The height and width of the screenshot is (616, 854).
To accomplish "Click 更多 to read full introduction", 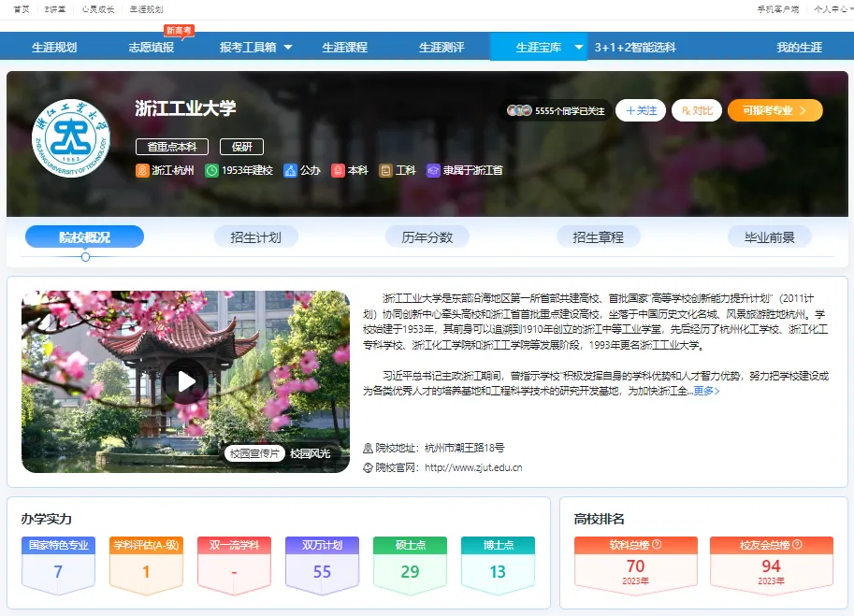I will 706,391.
